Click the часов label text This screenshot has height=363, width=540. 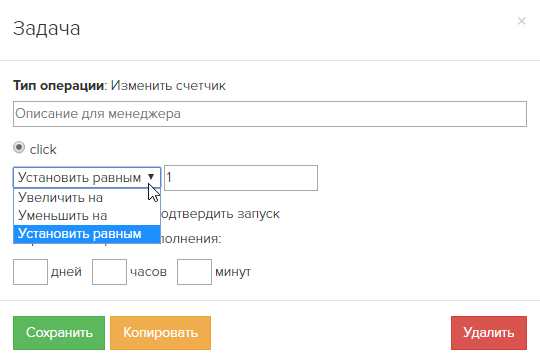click(x=148, y=272)
